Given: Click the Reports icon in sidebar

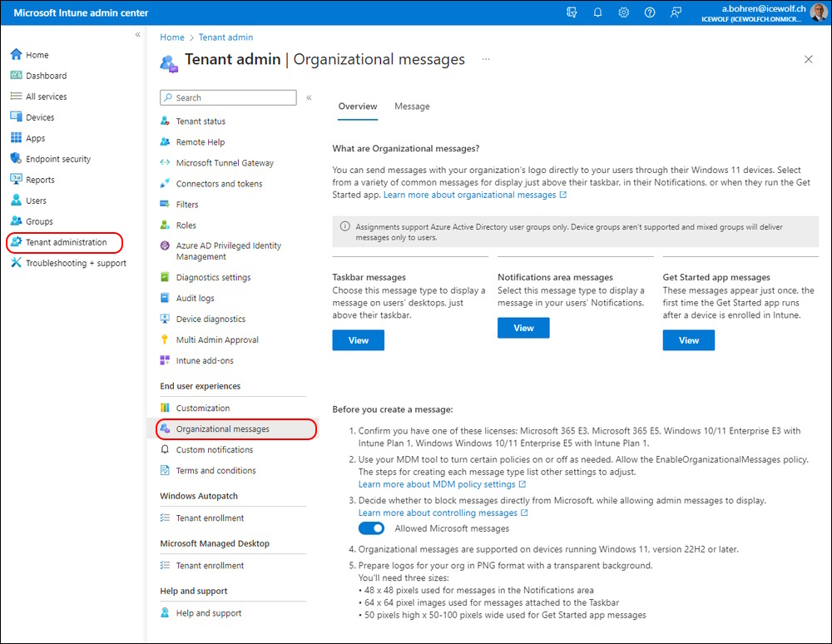Looking at the screenshot, I should pyautogui.click(x=17, y=179).
